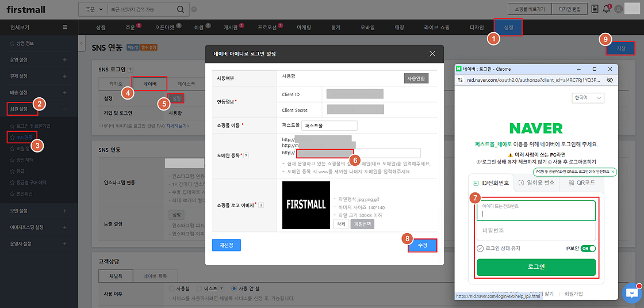
Task: Switch to the 네이버 톡톡 tab under 고객상담
Action: point(156,276)
